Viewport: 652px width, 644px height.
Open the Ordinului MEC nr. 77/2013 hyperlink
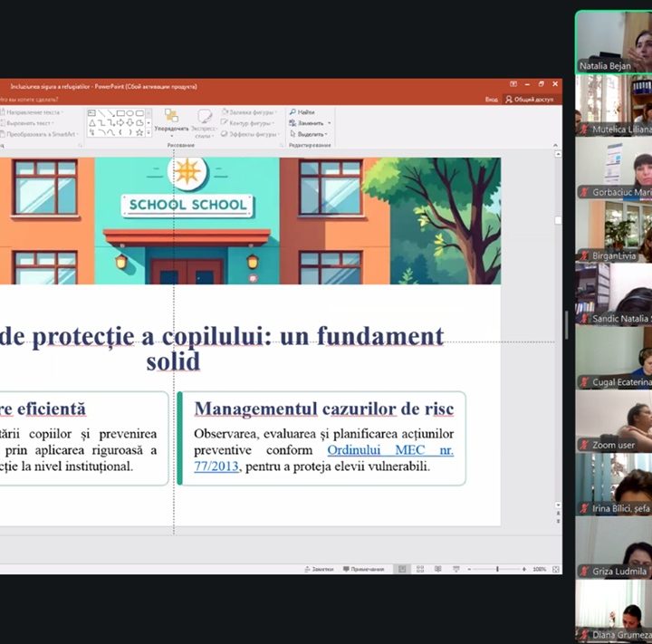point(389,450)
